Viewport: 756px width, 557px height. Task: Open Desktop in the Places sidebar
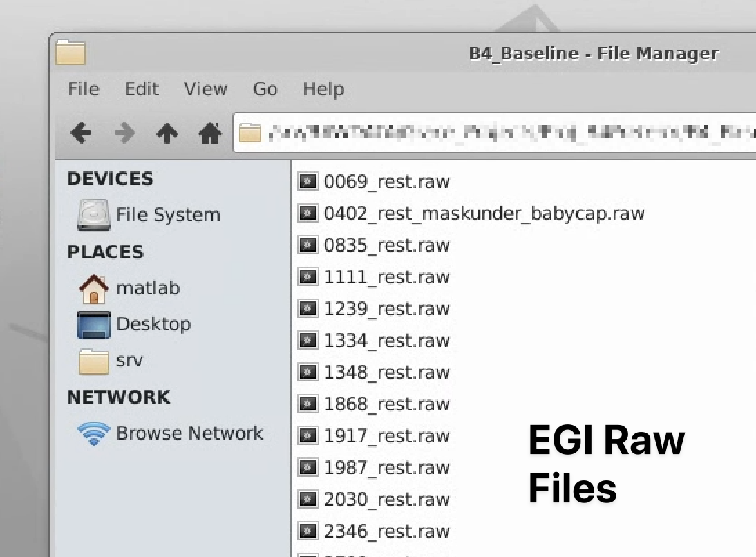pos(153,324)
